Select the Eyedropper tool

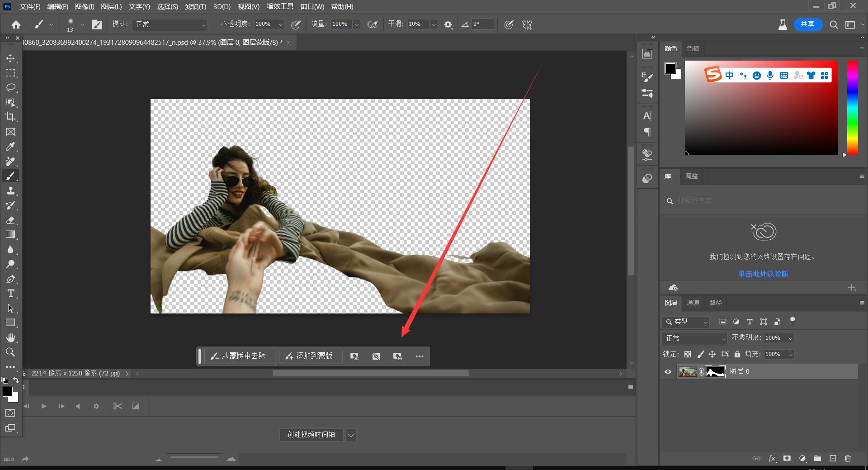(10, 147)
